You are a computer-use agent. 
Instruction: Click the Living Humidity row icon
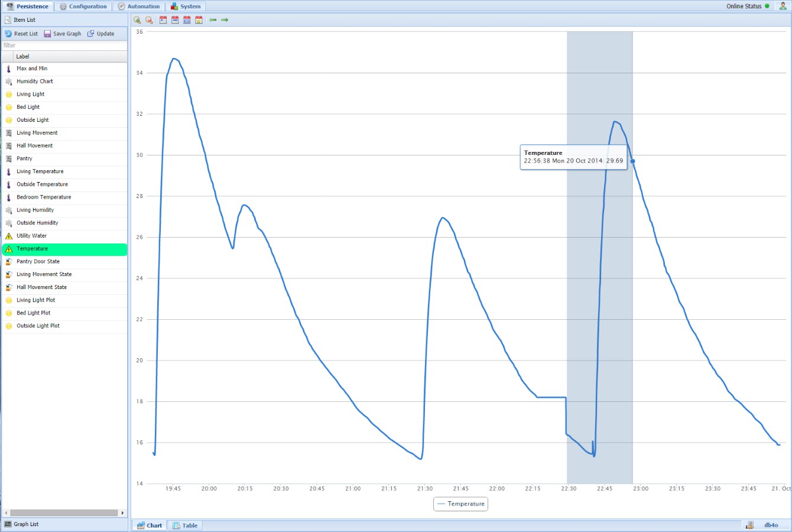[x=8, y=210]
